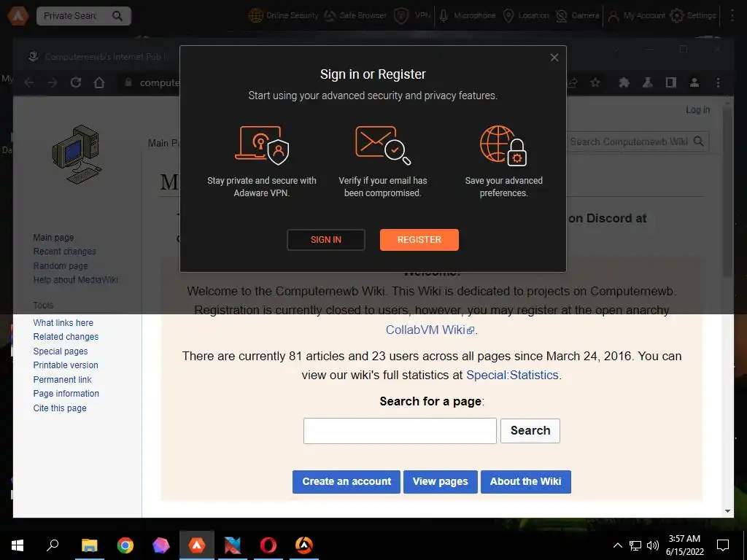
Task: Open File Explorer from the taskbar
Action: 89,545
